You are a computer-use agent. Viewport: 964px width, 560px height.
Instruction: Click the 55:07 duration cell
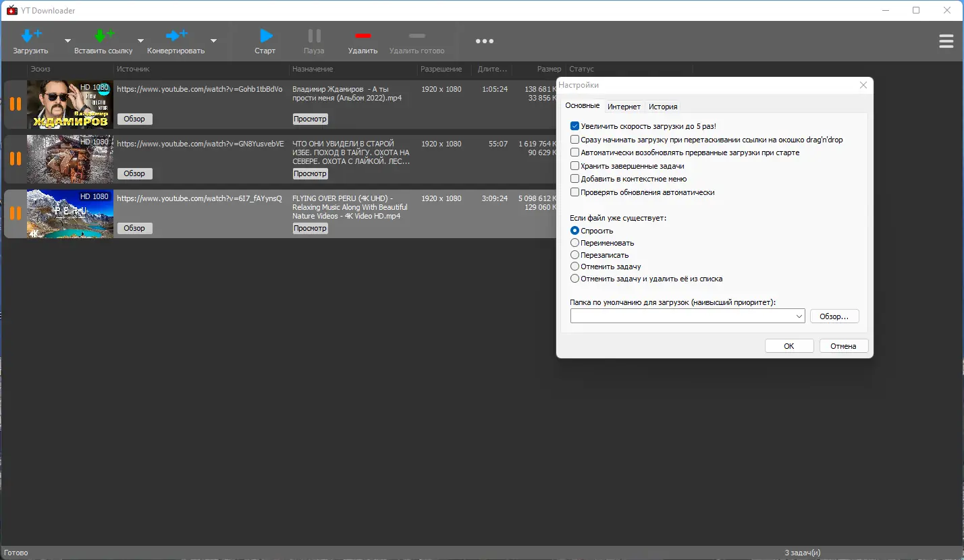pos(498,144)
